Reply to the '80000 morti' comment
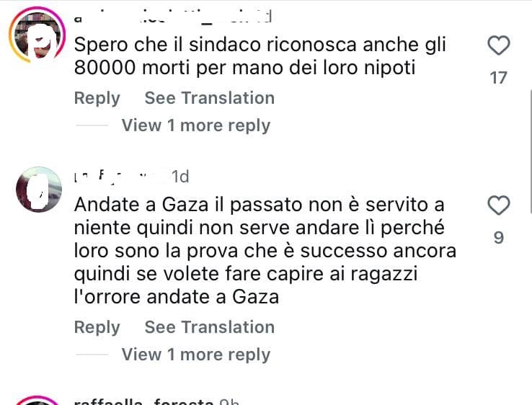The image size is (532, 405). [x=97, y=98]
